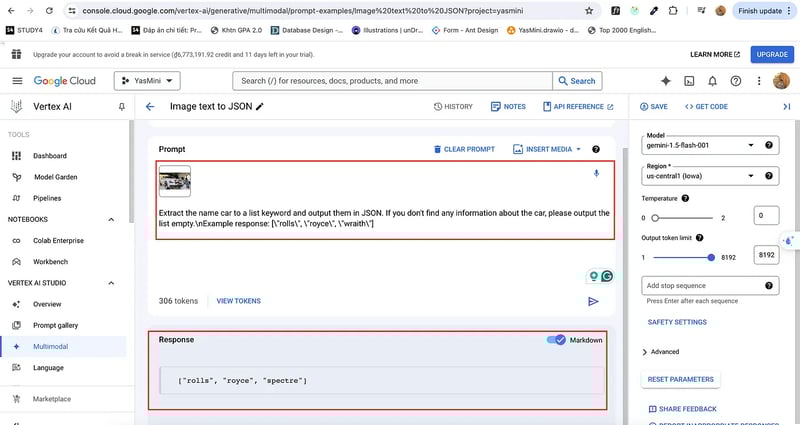The image size is (800, 425).
Task: Show help for Output token limit
Action: tap(699, 238)
